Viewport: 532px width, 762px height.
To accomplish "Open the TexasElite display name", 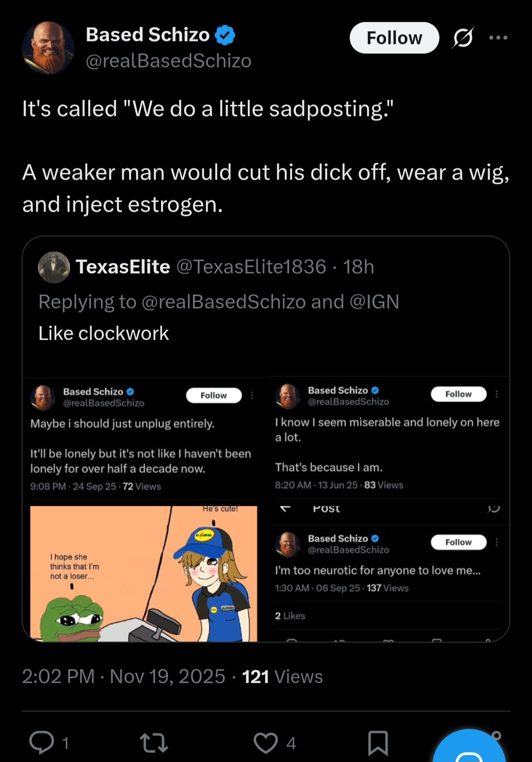I will click(x=123, y=267).
